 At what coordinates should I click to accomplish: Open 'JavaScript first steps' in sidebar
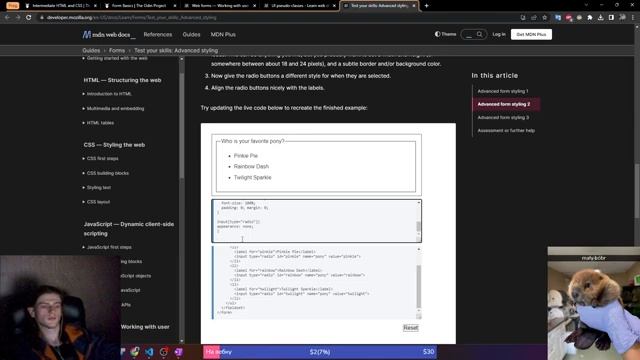click(x=109, y=247)
